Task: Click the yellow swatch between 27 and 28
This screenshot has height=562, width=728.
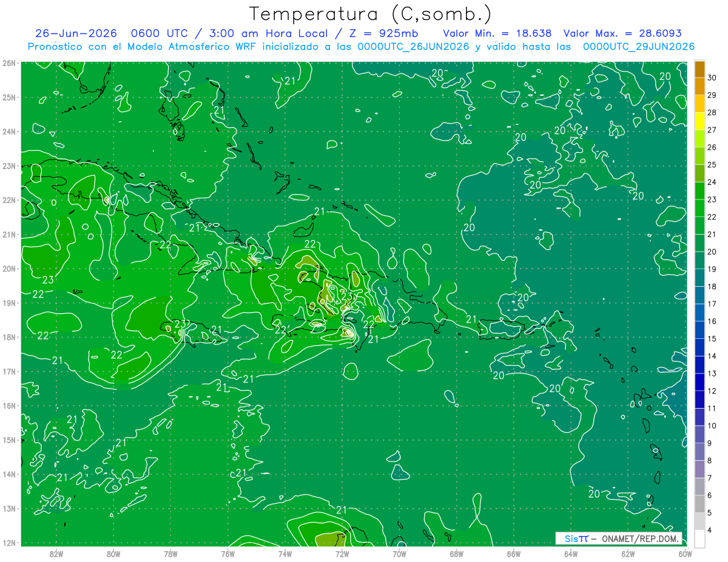Action: 699,121
